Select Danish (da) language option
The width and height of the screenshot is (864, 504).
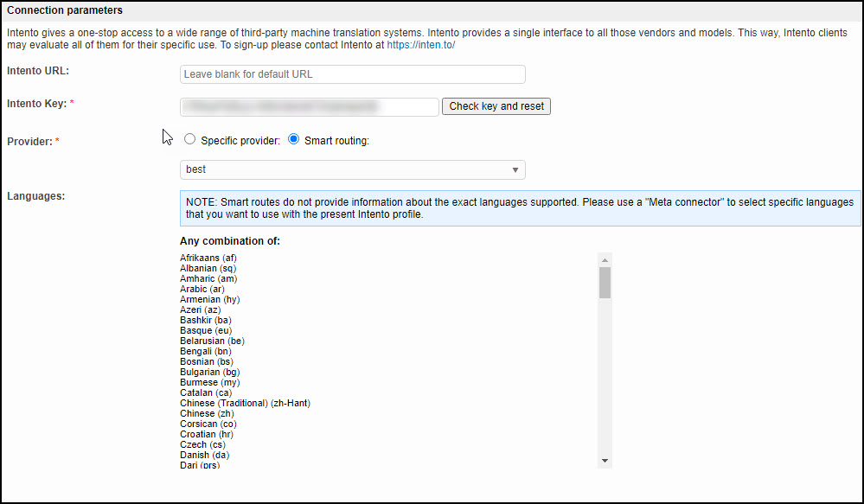(x=204, y=455)
